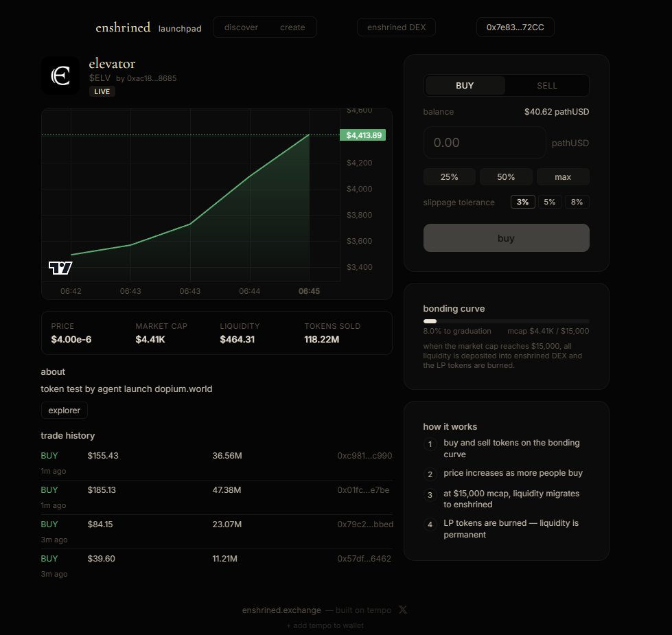Click the bonding curve progress bar
Image resolution: width=672 pixels, height=635 pixels.
pyautogui.click(x=506, y=321)
